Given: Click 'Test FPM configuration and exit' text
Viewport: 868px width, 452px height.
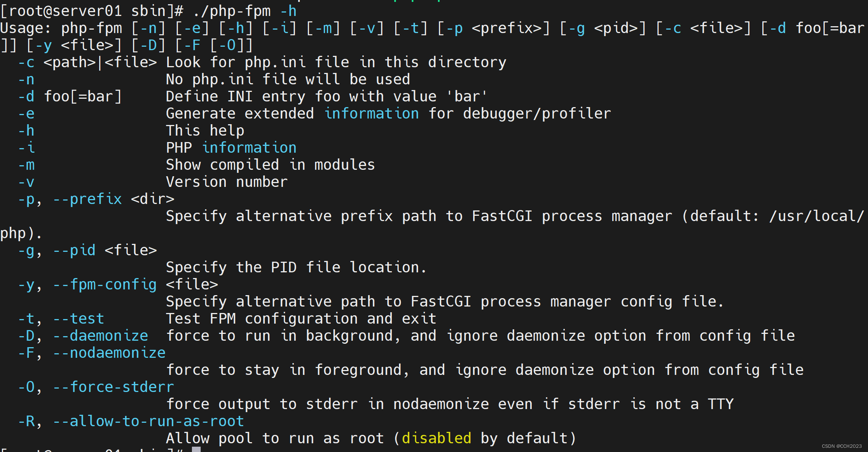Looking at the screenshot, I should tap(301, 319).
